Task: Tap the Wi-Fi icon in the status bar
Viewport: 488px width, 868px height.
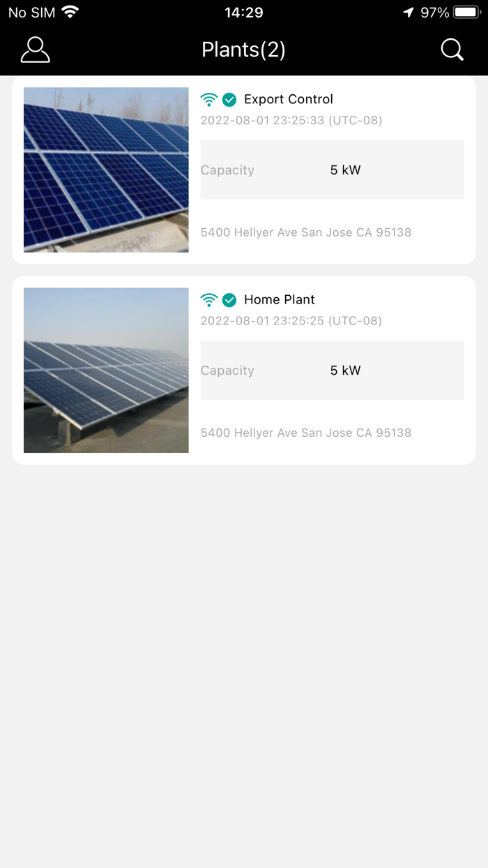Action: click(68, 11)
